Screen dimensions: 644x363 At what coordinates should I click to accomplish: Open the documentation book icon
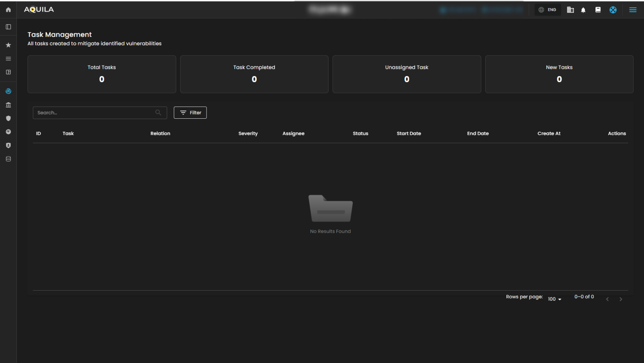[x=598, y=10]
